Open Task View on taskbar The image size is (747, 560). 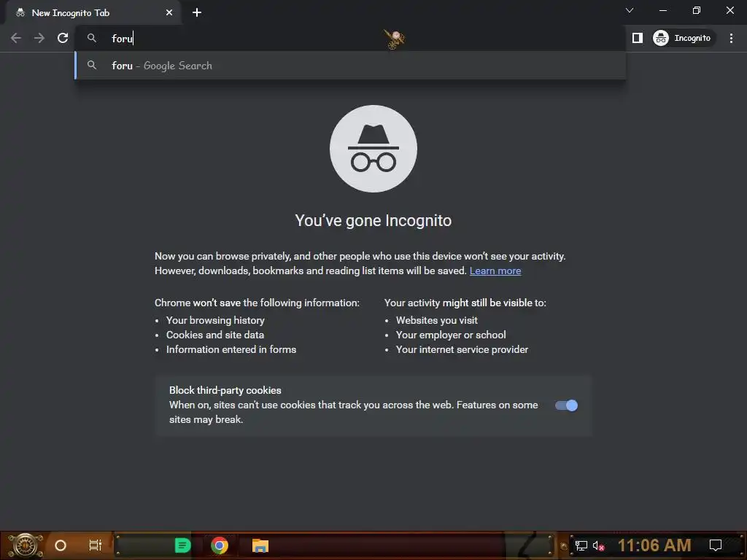click(x=96, y=545)
